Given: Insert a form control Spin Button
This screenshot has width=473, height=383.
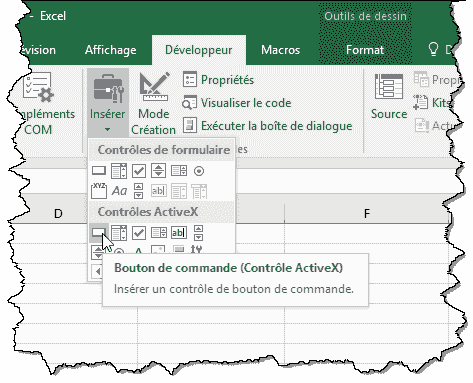Looking at the screenshot, I should (158, 171).
